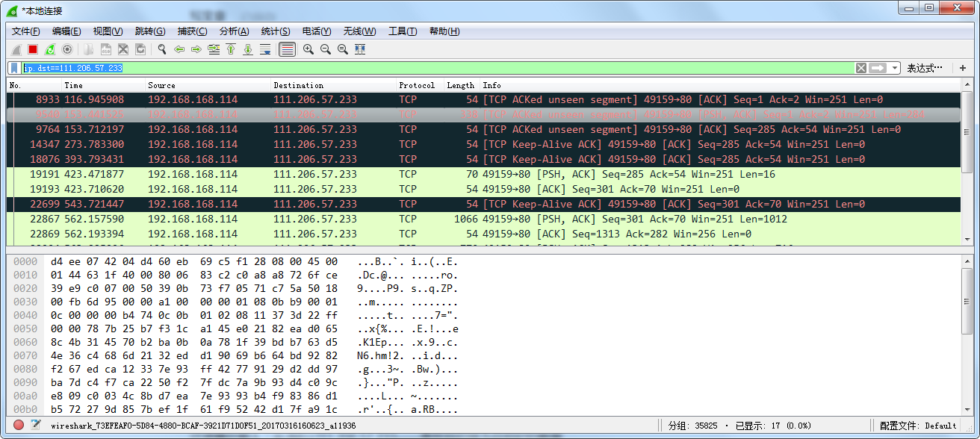Open capture options gear icon
The width and height of the screenshot is (980, 439).
click(67, 49)
